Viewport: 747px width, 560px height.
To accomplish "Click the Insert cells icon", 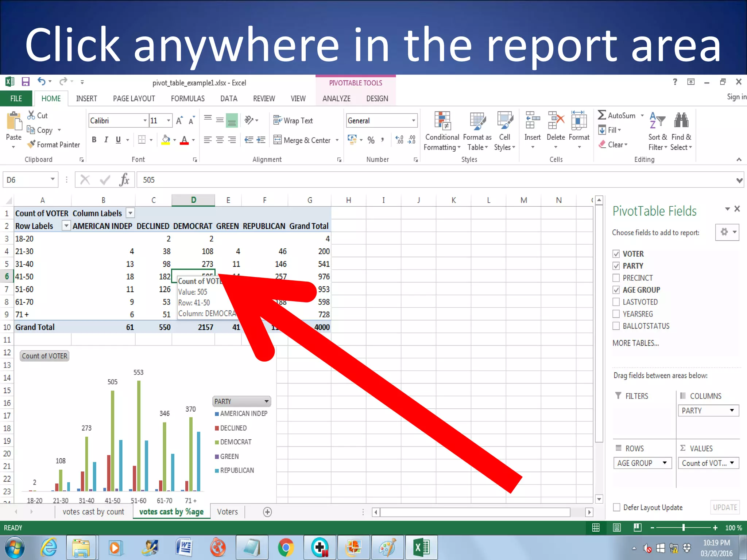I will 533,120.
